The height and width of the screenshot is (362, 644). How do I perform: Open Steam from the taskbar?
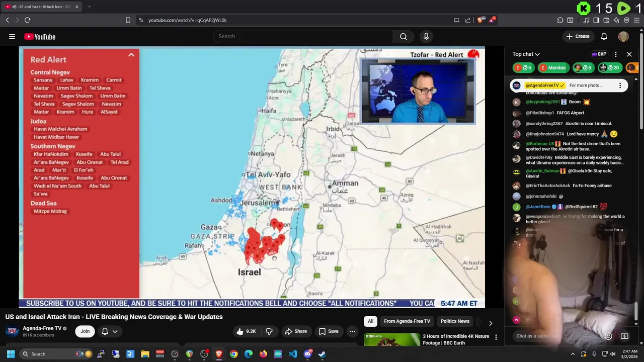[322, 354]
